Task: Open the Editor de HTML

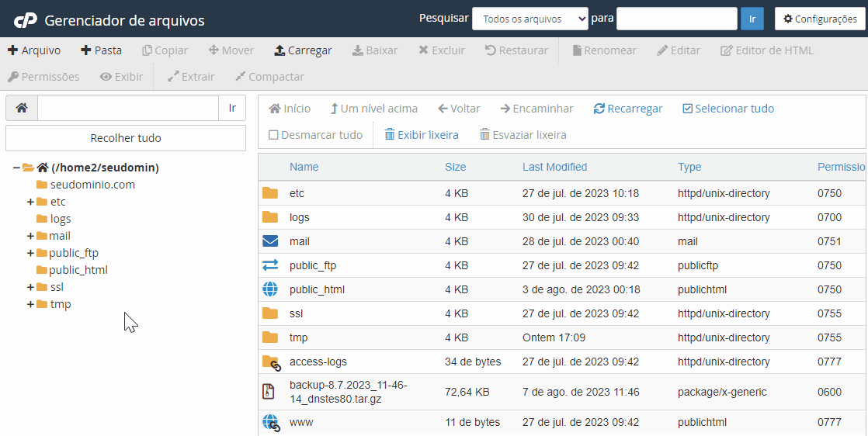Action: coord(767,50)
